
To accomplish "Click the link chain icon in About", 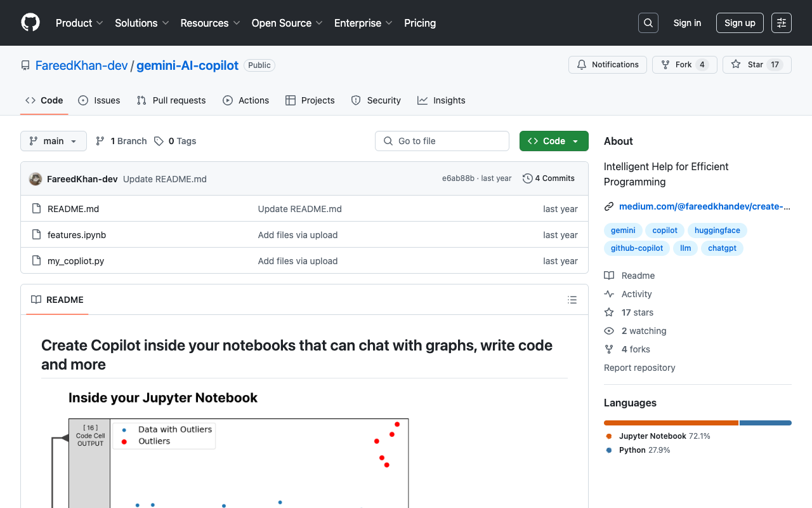I will [609, 206].
